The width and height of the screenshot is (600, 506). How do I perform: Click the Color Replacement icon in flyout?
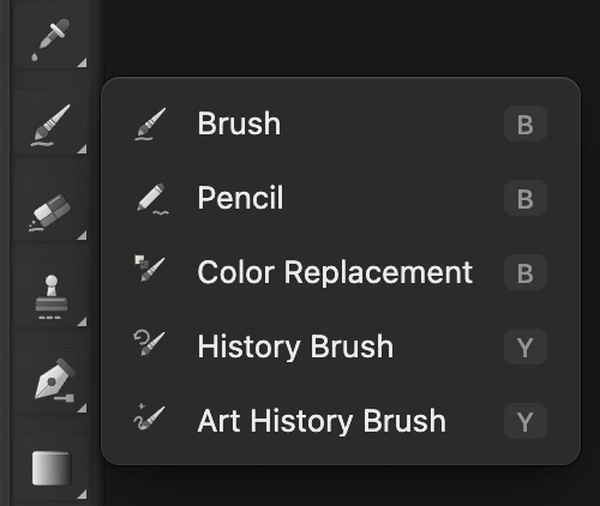tap(150, 268)
